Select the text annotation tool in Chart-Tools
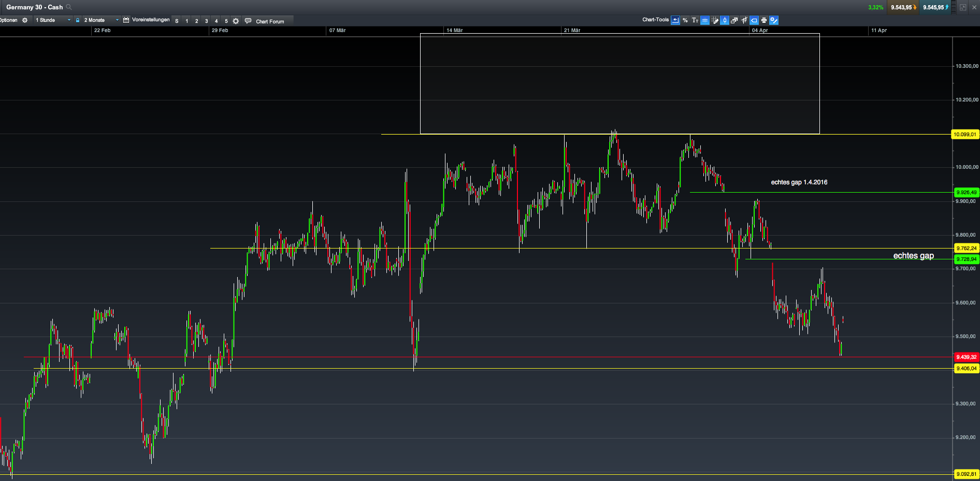The image size is (980, 481). point(695,20)
